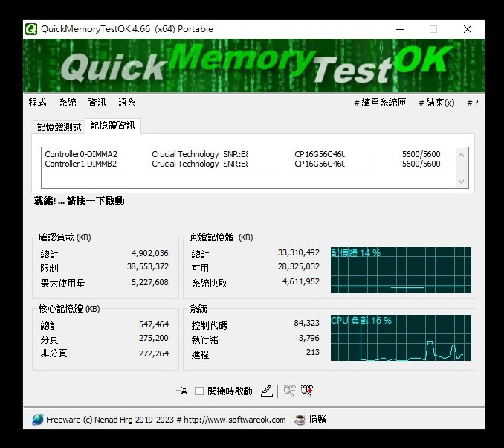Click # 縮至系統匣 to minimize to tray

click(380, 103)
